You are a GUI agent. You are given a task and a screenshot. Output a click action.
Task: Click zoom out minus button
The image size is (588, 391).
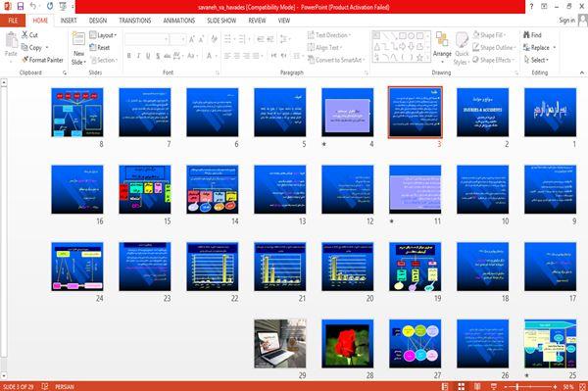tap(505, 386)
